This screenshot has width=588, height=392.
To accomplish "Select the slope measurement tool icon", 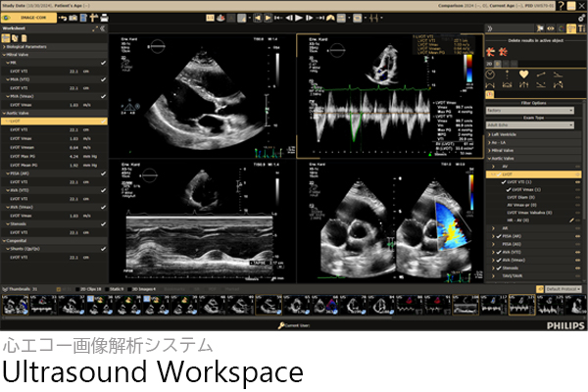I will pyautogui.click(x=558, y=74).
